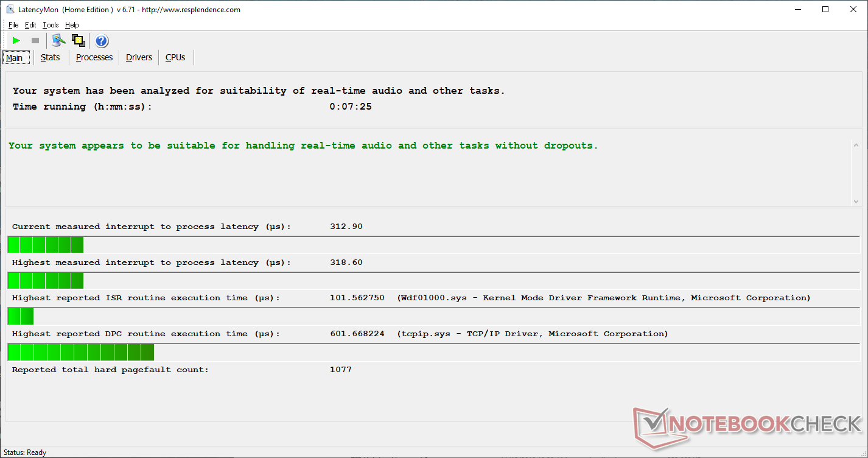
Task: Click the yellow windows toolbar icon
Action: pyautogui.click(x=78, y=41)
